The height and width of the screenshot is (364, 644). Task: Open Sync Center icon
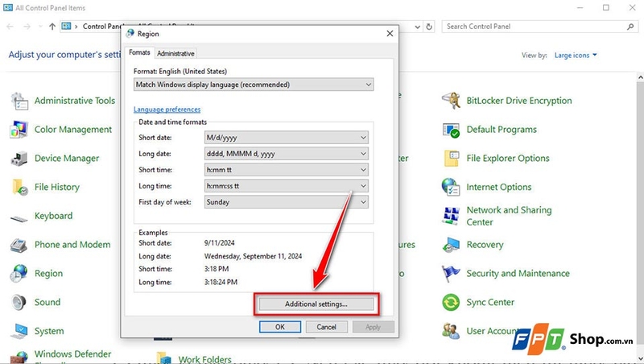pyautogui.click(x=451, y=303)
